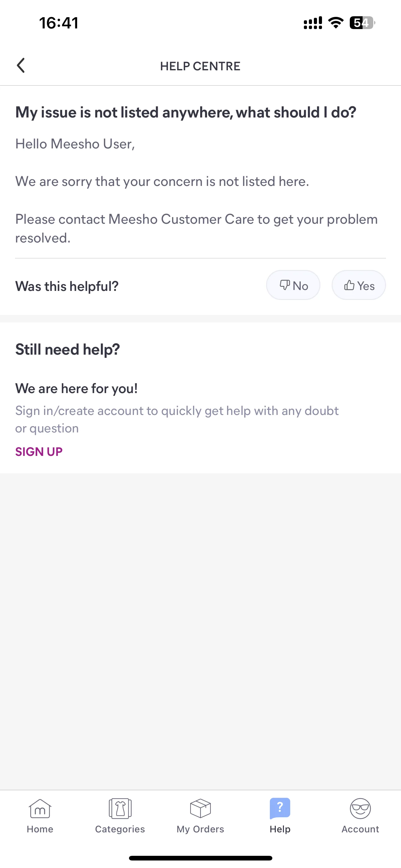Image resolution: width=401 pixels, height=868 pixels.
Task: Mark the answer as helpful with Yes
Action: point(359,285)
